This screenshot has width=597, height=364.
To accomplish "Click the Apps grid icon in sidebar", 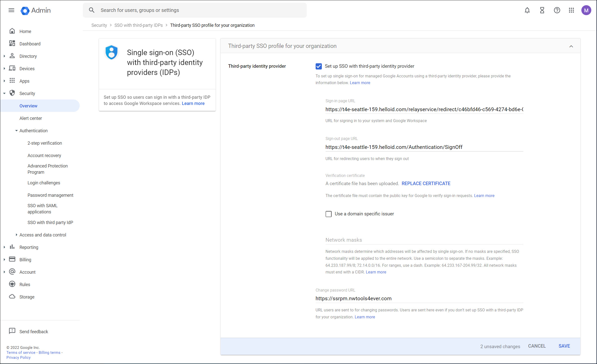I will pos(12,81).
